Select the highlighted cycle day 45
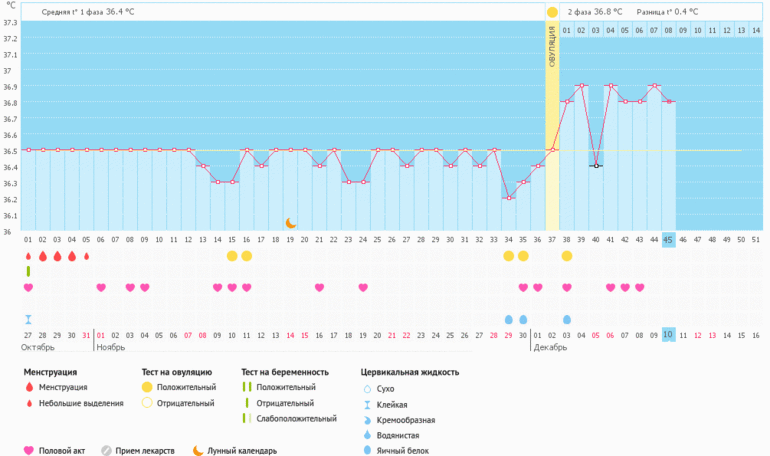The image size is (770, 456). [668, 240]
